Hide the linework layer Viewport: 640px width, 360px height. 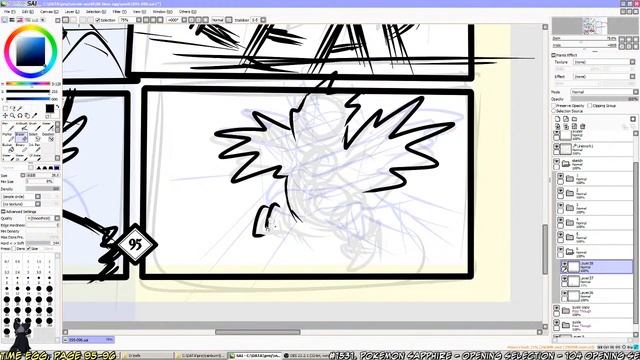click(556, 147)
